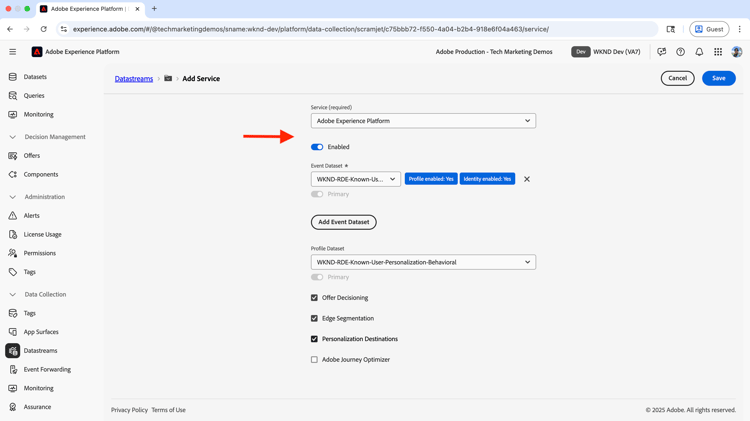
Task: Open the Event Forwarding icon
Action: coord(13,369)
